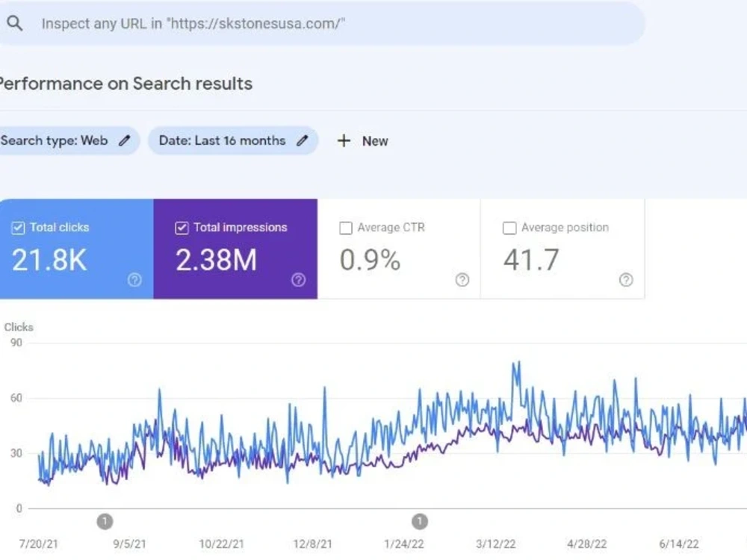The height and width of the screenshot is (560, 747).
Task: Click the 30 y-axis value
Action: click(x=16, y=453)
